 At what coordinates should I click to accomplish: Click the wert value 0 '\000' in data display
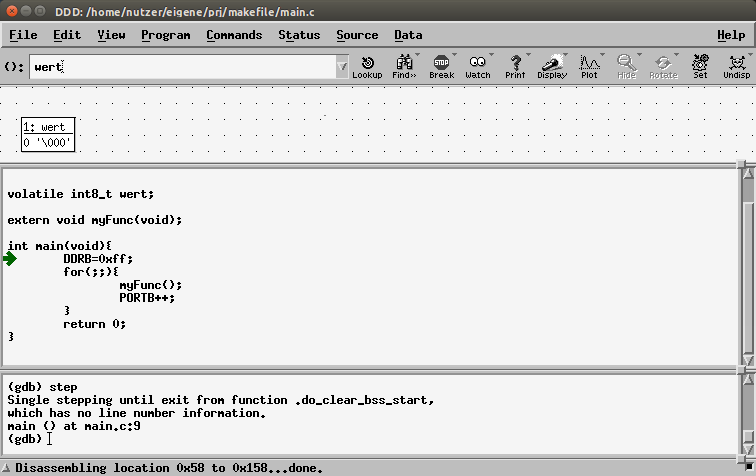(47, 142)
